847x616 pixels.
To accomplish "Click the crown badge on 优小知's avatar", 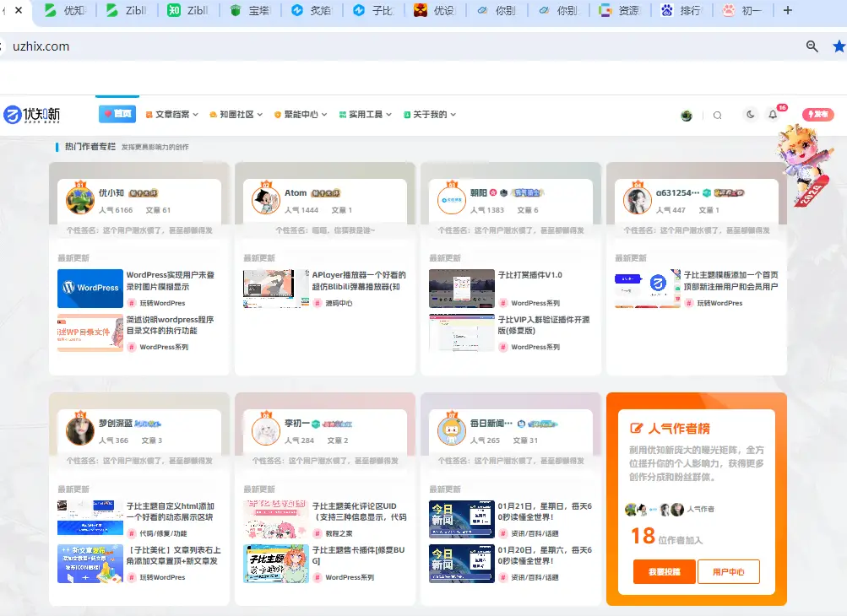I will pyautogui.click(x=80, y=184).
